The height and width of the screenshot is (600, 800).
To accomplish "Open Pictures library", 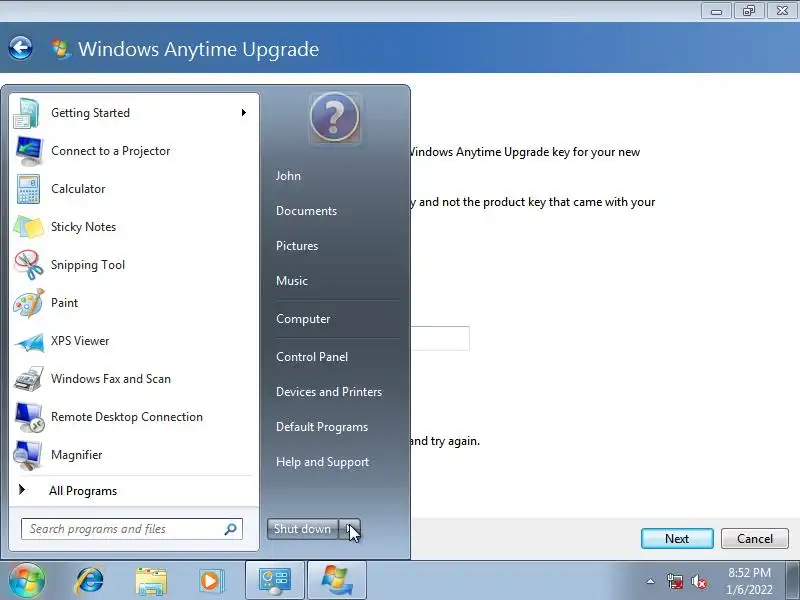I will [x=297, y=246].
